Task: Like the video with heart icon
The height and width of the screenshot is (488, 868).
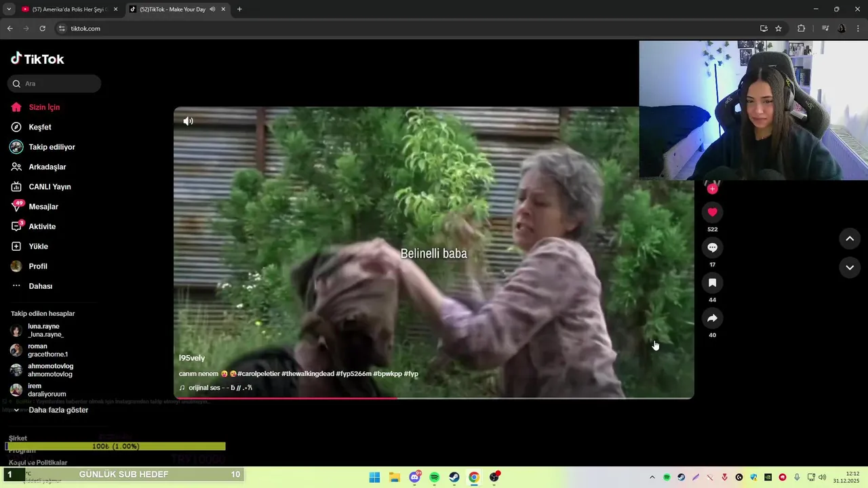Action: 712,212
